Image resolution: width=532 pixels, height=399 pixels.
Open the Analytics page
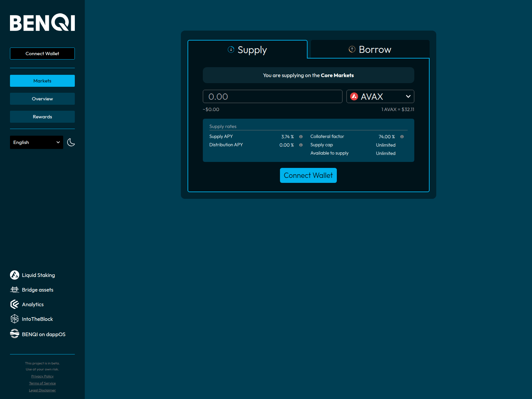pos(32,304)
